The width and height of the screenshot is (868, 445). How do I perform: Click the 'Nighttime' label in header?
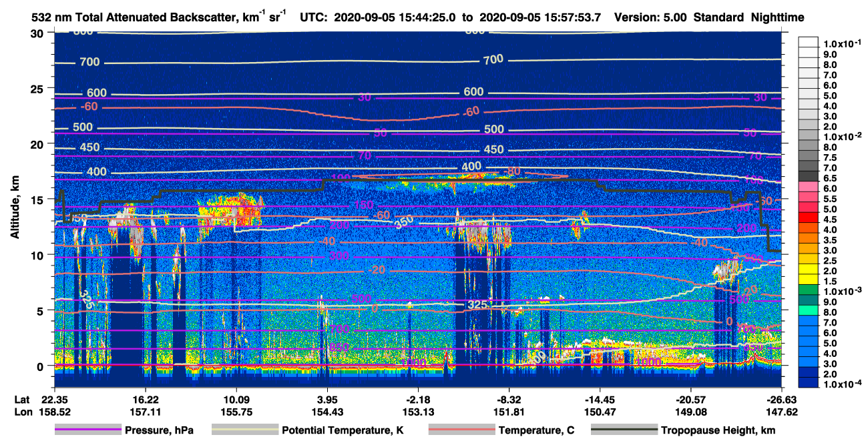click(777, 17)
